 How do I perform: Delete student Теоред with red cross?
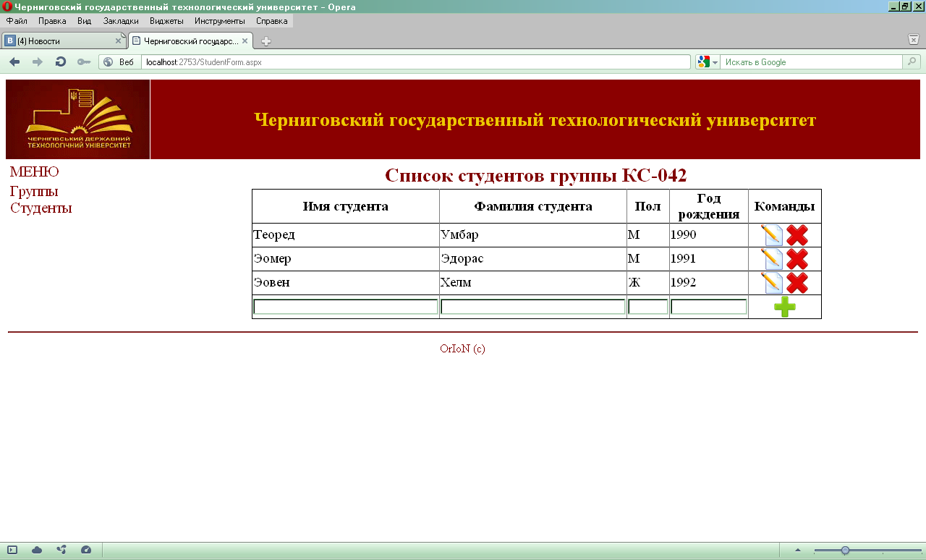[x=797, y=235]
